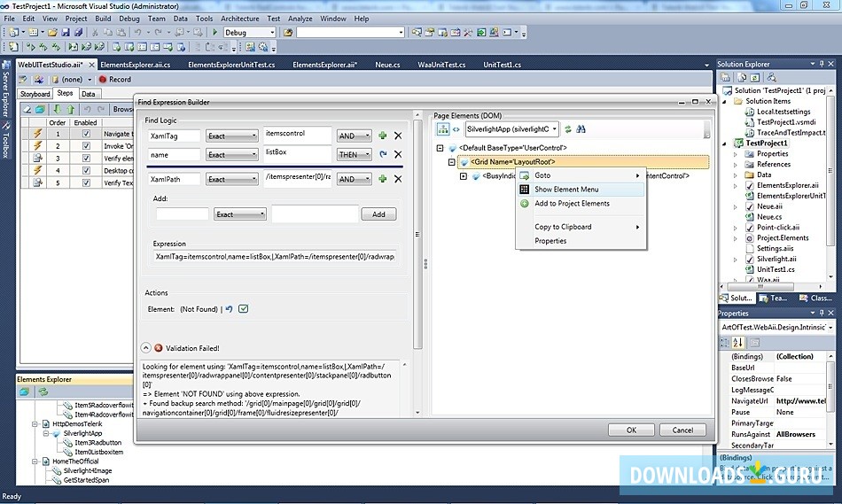Expand References node in Solution Explorer
Screen dimensions: 842x504
point(736,164)
